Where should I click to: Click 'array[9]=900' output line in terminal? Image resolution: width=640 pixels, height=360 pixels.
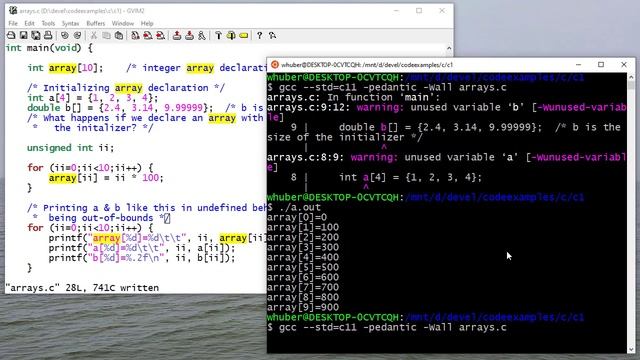(303, 307)
